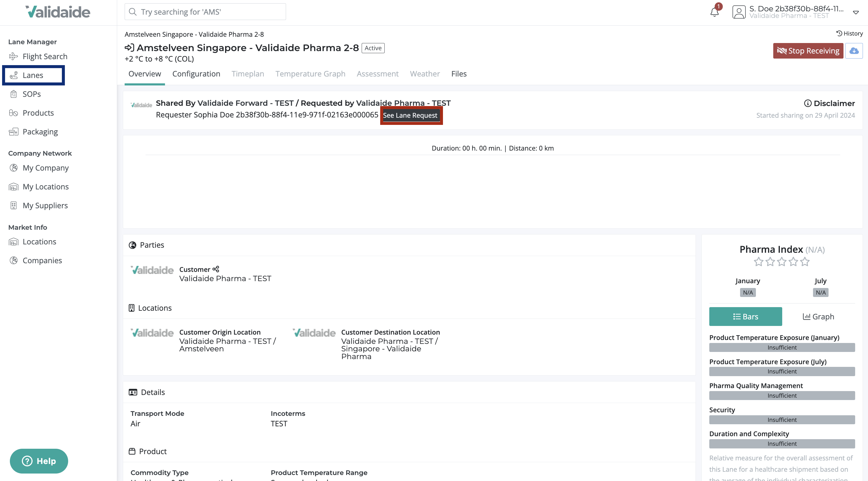Click the Validaide logo in header
868x481 pixels.
tap(58, 12)
